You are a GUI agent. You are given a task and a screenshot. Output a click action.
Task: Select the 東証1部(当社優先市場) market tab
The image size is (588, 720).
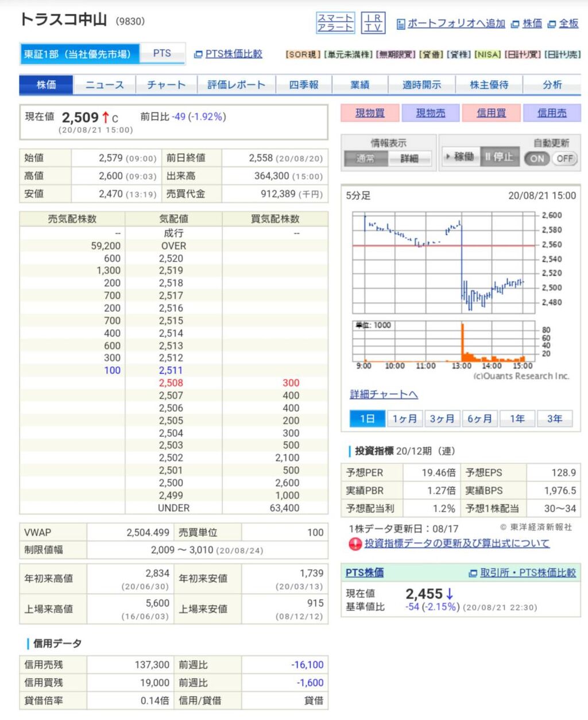click(79, 54)
